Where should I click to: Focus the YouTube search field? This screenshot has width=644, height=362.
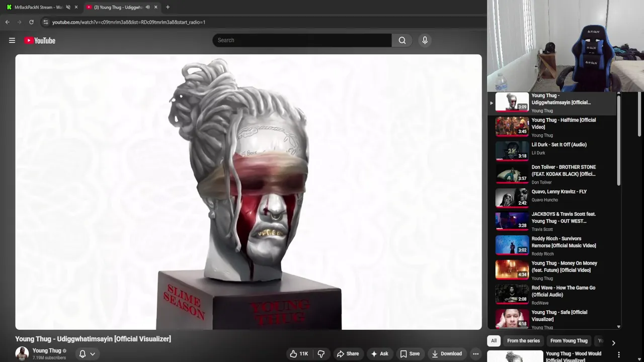pyautogui.click(x=302, y=40)
